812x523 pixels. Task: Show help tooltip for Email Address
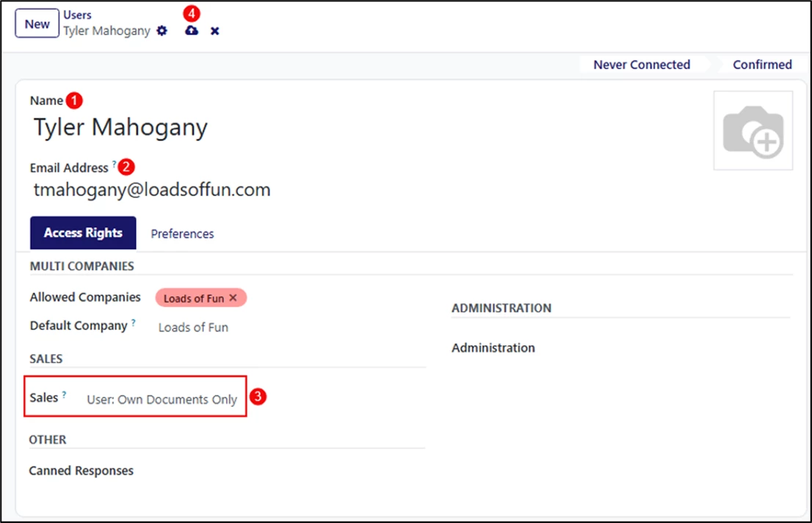pyautogui.click(x=114, y=164)
